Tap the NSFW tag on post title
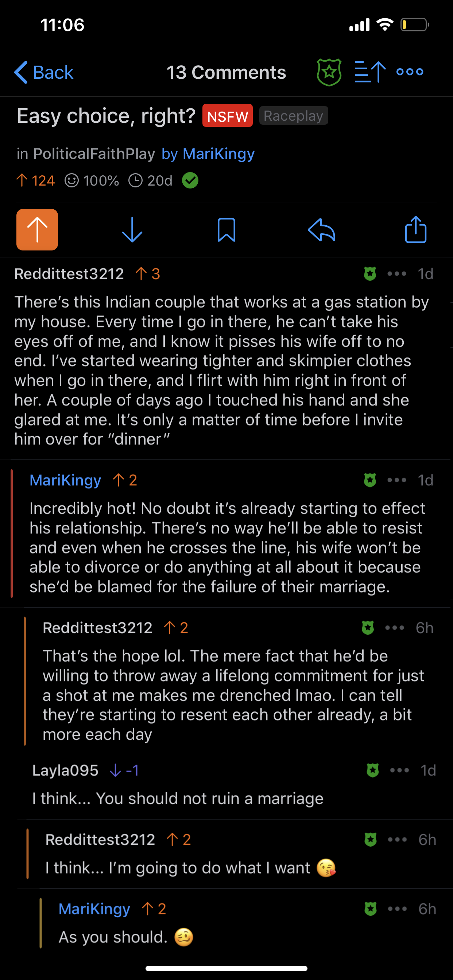The image size is (453, 980). (x=227, y=116)
